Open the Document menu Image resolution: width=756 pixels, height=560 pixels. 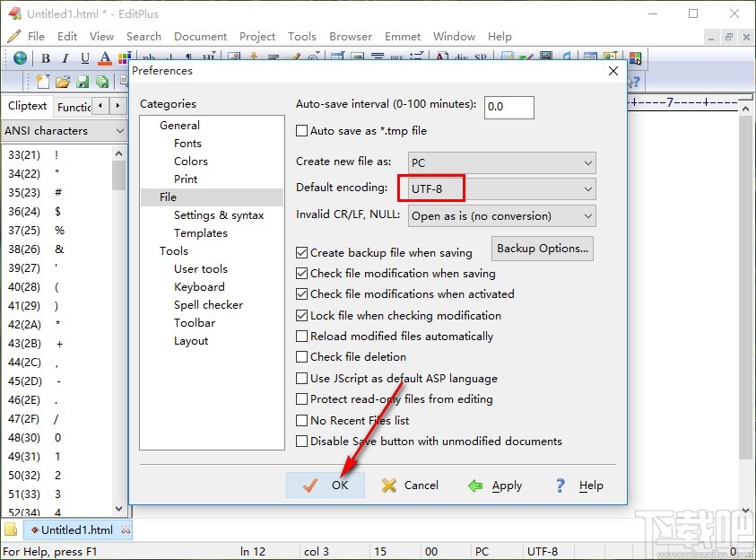[200, 37]
